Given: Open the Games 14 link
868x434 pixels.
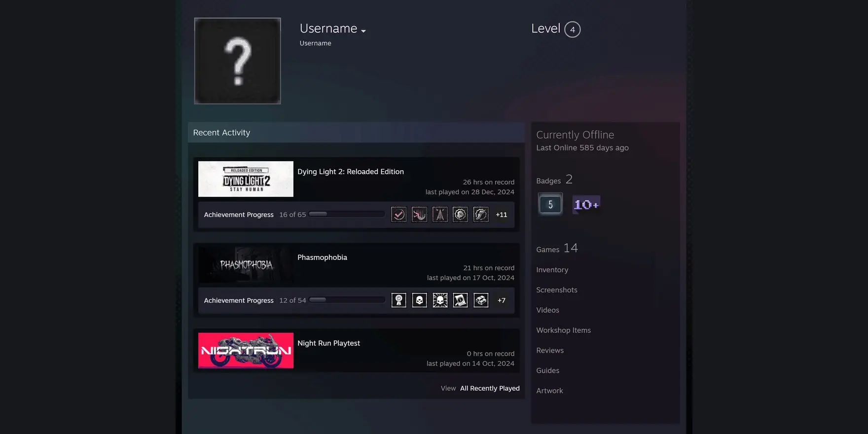Looking at the screenshot, I should pyautogui.click(x=557, y=248).
